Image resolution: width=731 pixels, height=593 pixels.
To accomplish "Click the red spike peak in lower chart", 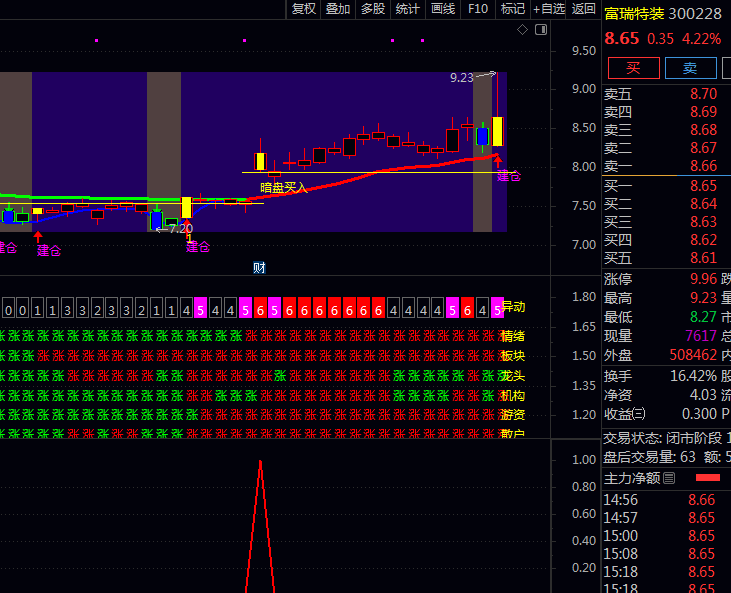I will (260, 462).
